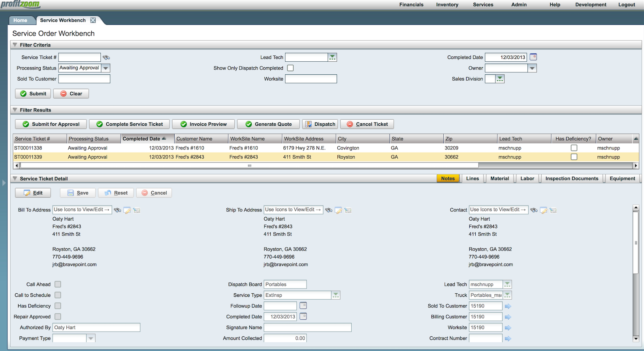Click the profitzoom logo
This screenshot has width=644, height=351.
point(20,4)
